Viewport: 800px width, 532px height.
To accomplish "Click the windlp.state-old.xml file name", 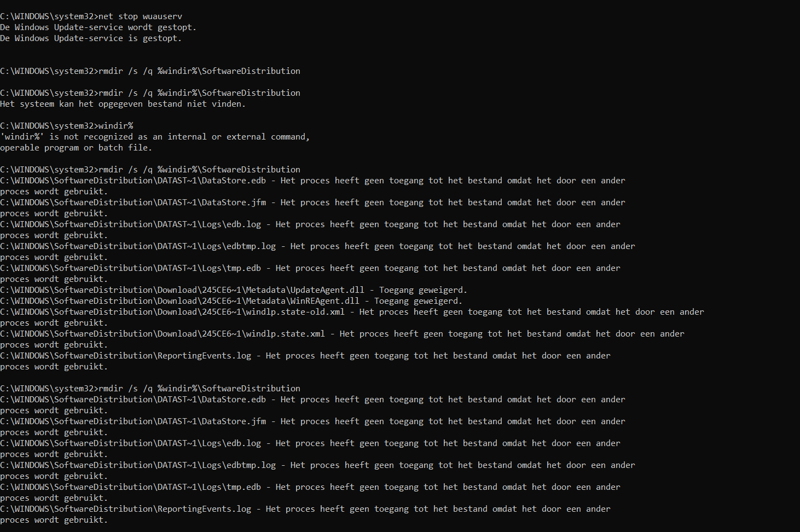I will (x=295, y=312).
